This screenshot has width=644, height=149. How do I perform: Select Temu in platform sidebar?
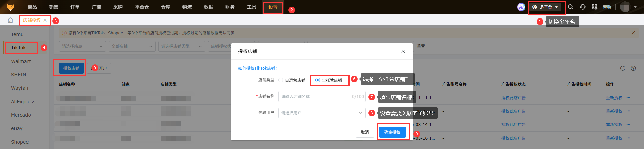pyautogui.click(x=17, y=34)
